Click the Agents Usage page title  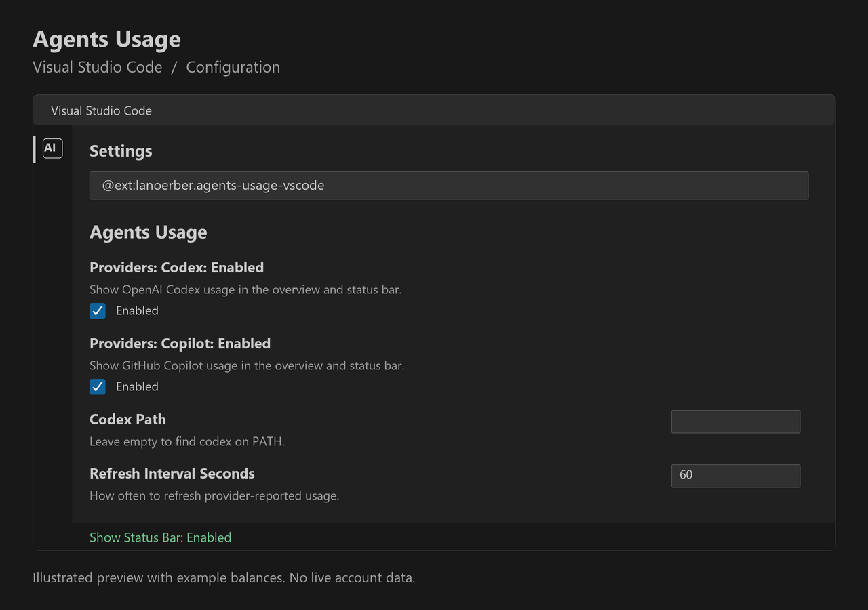point(106,39)
